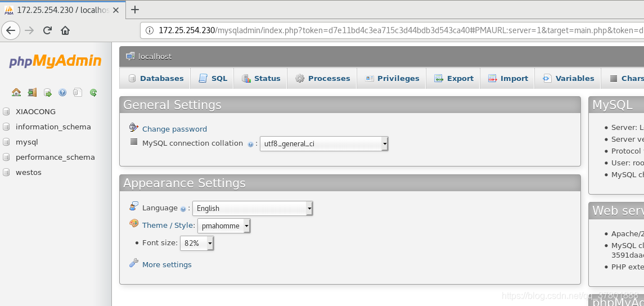Viewport: 644px width, 306px height.
Task: Click the localhost server icon in breadcrumb
Action: coord(130,56)
